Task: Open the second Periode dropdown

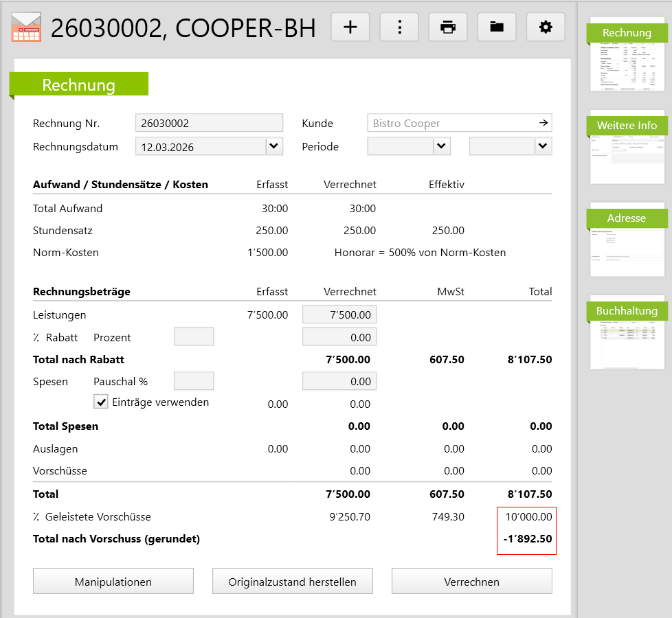Action: pos(543,146)
